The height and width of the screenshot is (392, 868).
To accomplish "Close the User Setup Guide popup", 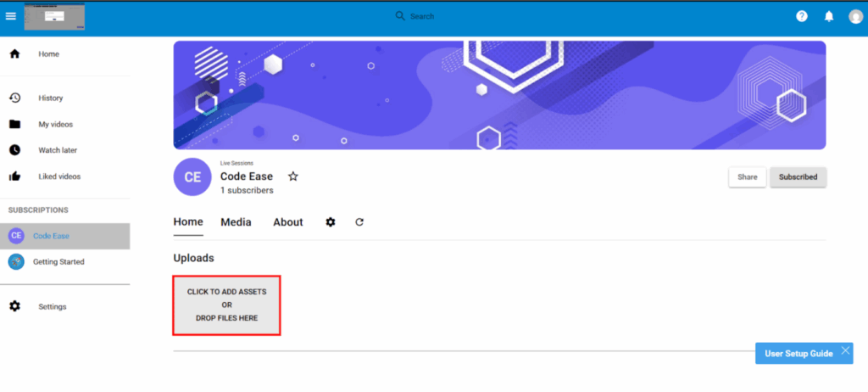I will pos(845,351).
